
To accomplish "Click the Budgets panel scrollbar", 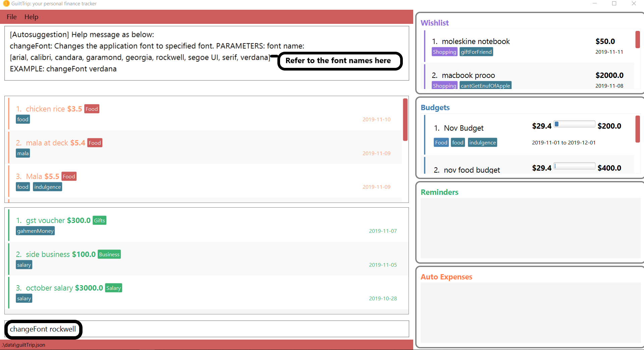I will [638, 129].
